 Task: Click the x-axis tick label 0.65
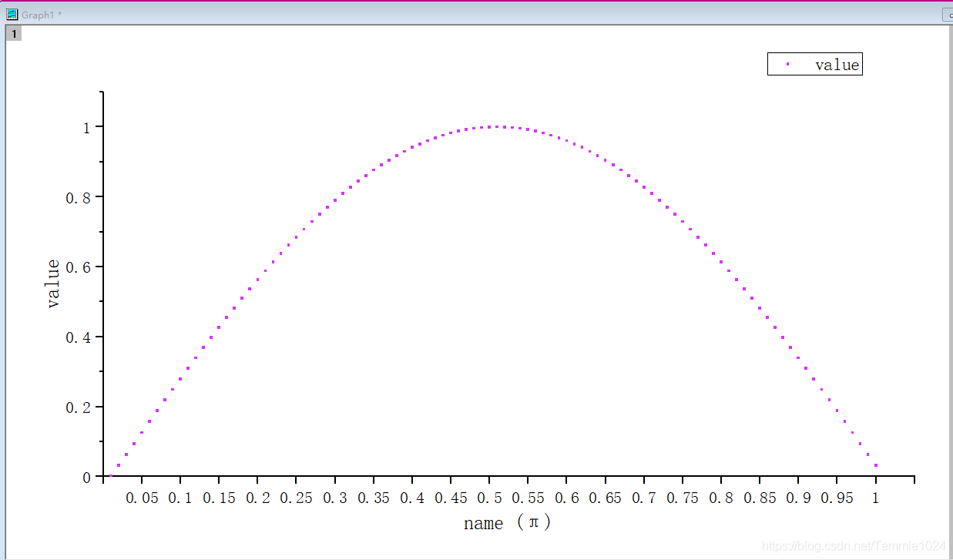605,498
